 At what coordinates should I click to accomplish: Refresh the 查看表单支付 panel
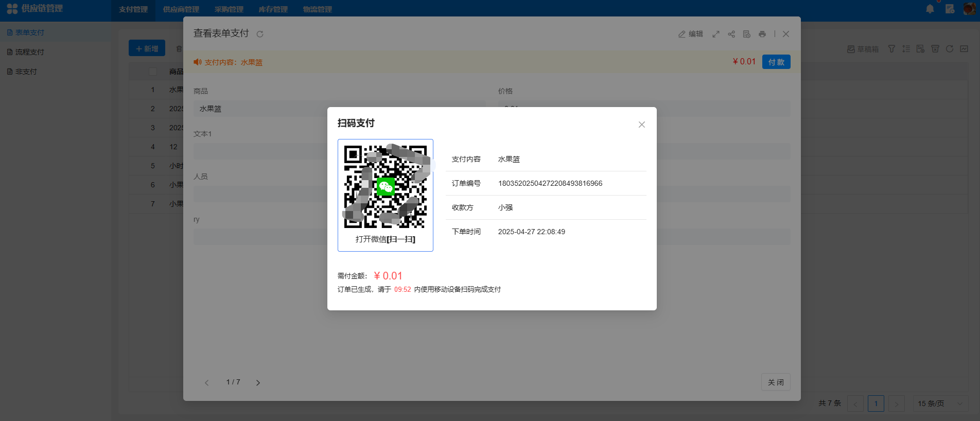[260, 34]
